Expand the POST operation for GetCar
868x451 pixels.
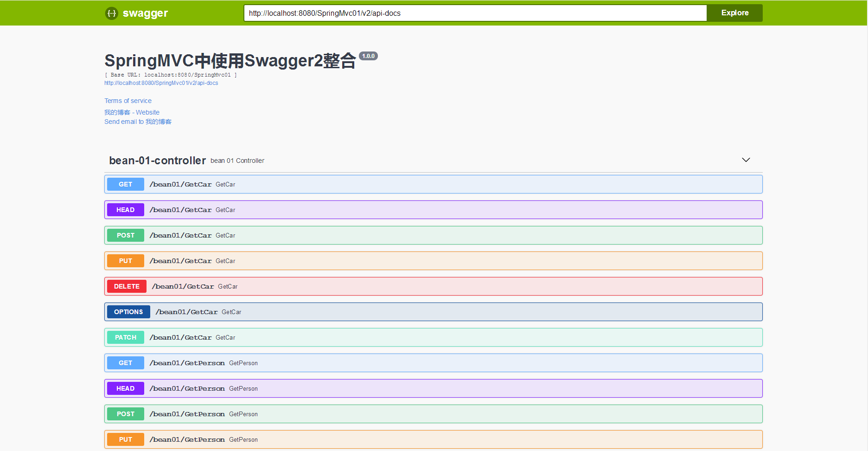coord(434,235)
